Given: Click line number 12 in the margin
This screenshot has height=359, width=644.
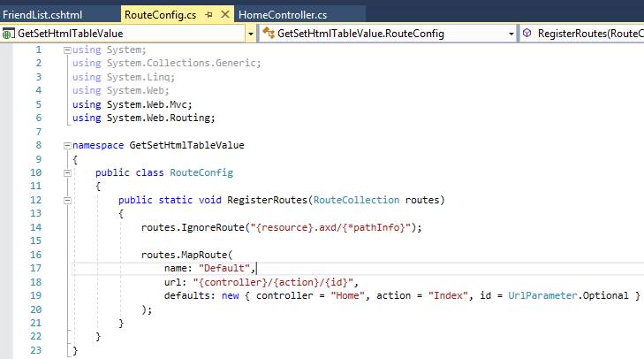Looking at the screenshot, I should 35,200.
